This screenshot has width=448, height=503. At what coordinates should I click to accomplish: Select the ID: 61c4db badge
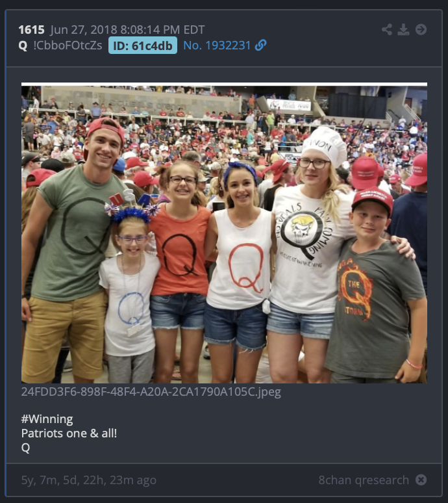[x=143, y=45]
